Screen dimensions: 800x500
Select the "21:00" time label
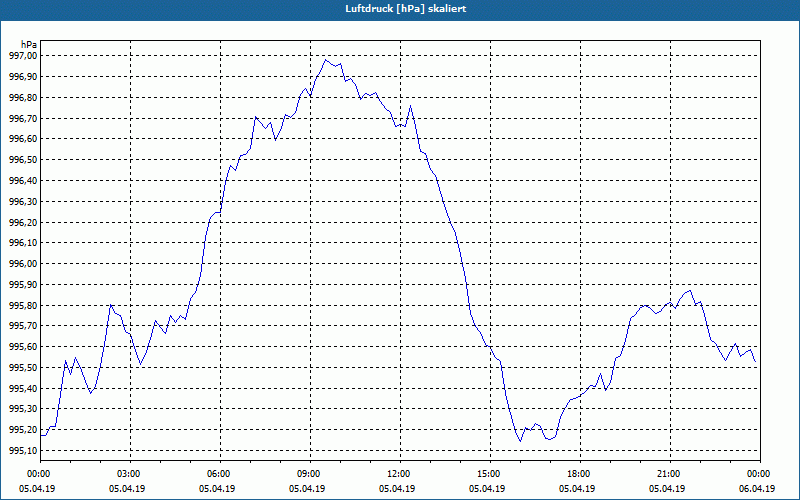click(667, 474)
